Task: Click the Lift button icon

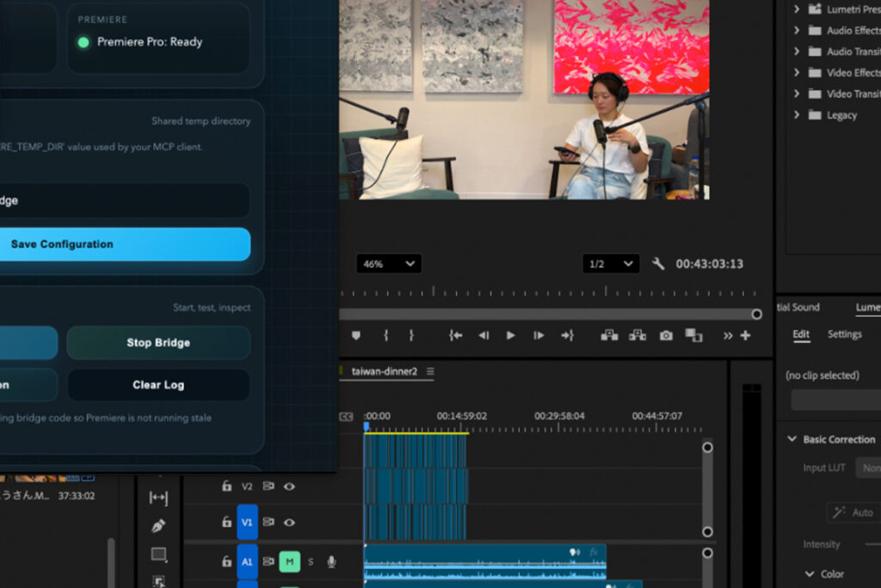Action: (609, 336)
